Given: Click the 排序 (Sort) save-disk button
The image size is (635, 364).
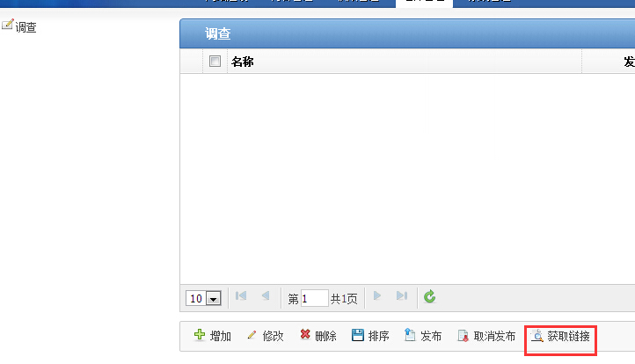Looking at the screenshot, I should [370, 336].
